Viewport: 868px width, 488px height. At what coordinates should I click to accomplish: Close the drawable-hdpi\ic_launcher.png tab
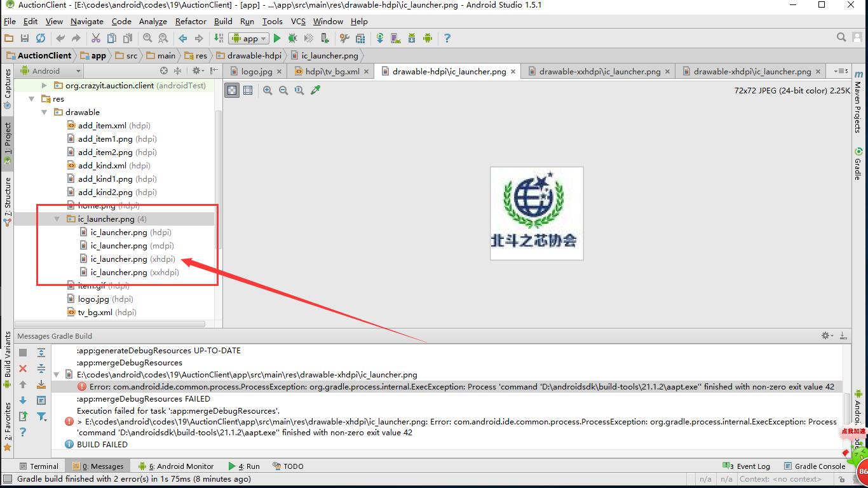point(513,71)
